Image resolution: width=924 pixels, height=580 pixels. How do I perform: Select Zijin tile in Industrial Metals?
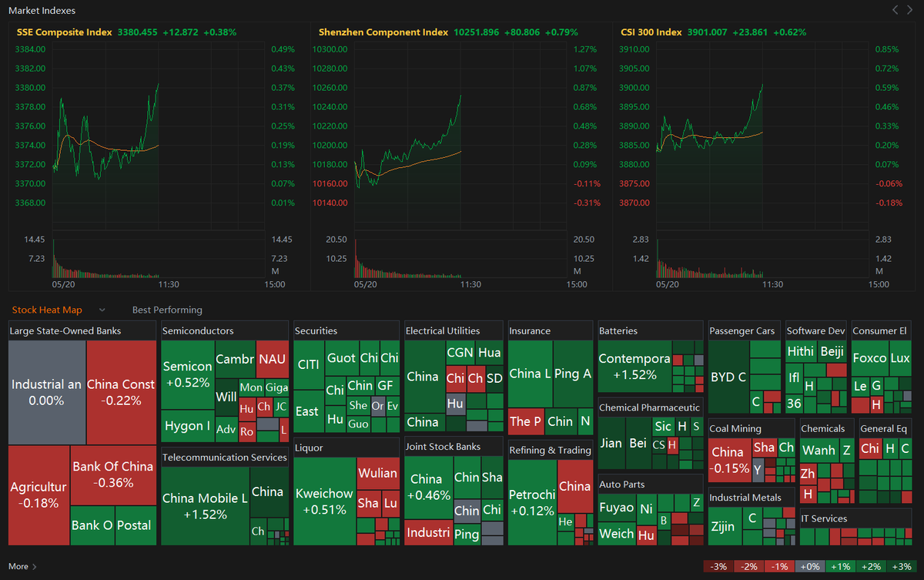click(725, 527)
